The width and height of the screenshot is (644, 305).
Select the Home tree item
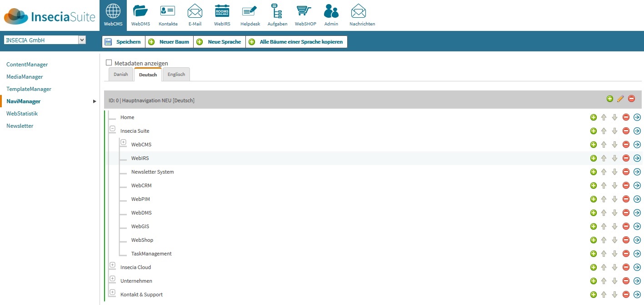127,117
